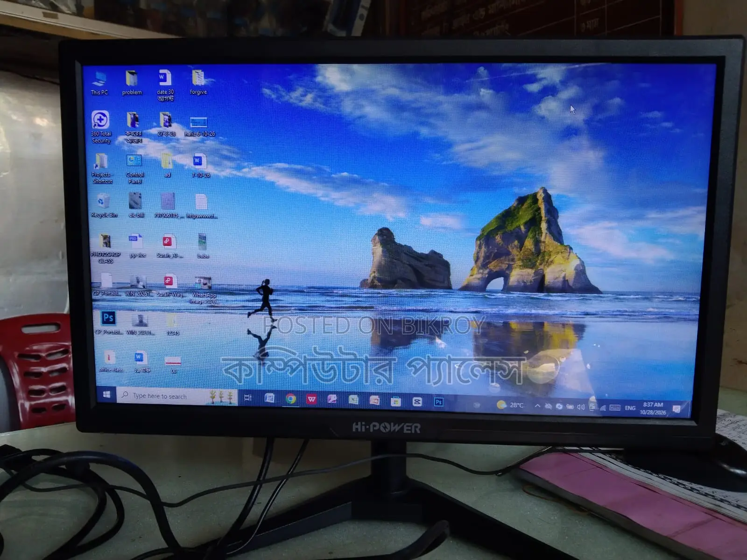Launch CP Portable Photoshop Ps icon
This screenshot has width=747, height=560.
point(108,322)
